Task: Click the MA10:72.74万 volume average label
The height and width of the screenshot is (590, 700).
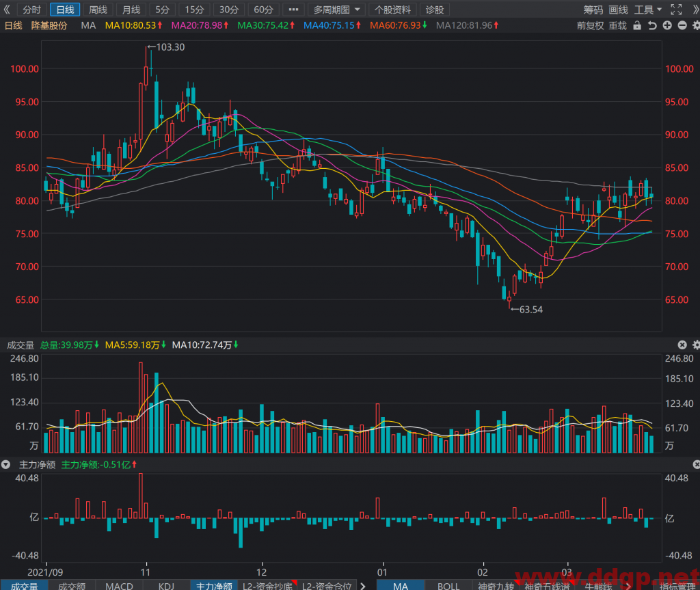Action: (x=205, y=345)
